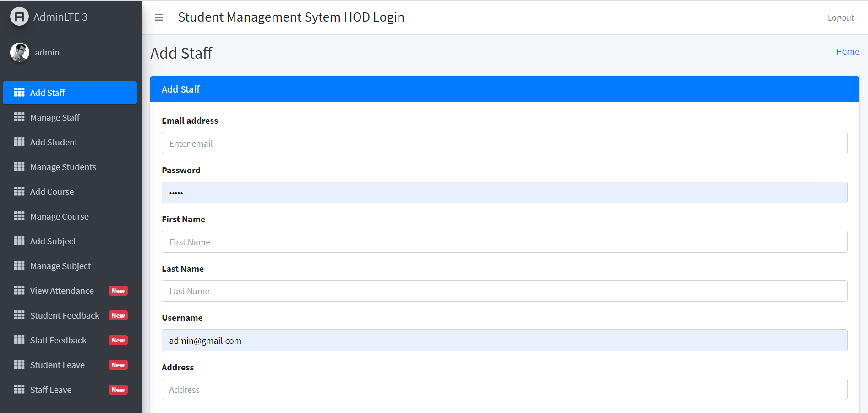Open Manage Students in the sidebar
This screenshot has height=413, width=868.
pos(70,167)
